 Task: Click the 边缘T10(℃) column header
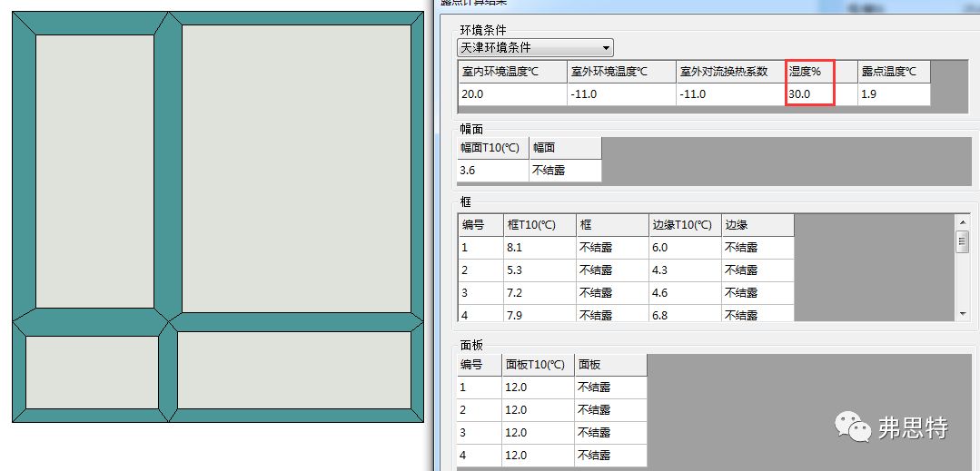coord(684,225)
